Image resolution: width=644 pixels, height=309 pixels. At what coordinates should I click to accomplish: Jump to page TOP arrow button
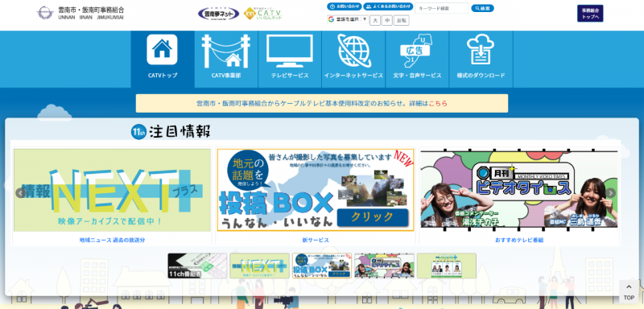629,291
